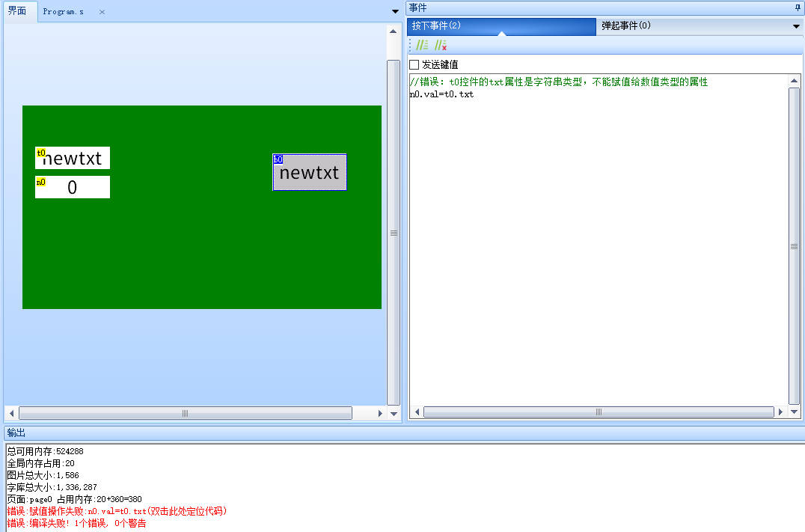The width and height of the screenshot is (805, 532).
Task: Click the red 赋值操作失败 error line to locate code
Action: (x=112, y=511)
